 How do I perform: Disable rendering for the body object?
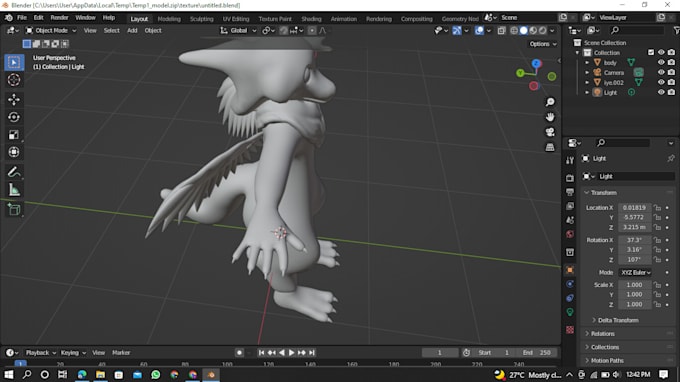point(671,62)
